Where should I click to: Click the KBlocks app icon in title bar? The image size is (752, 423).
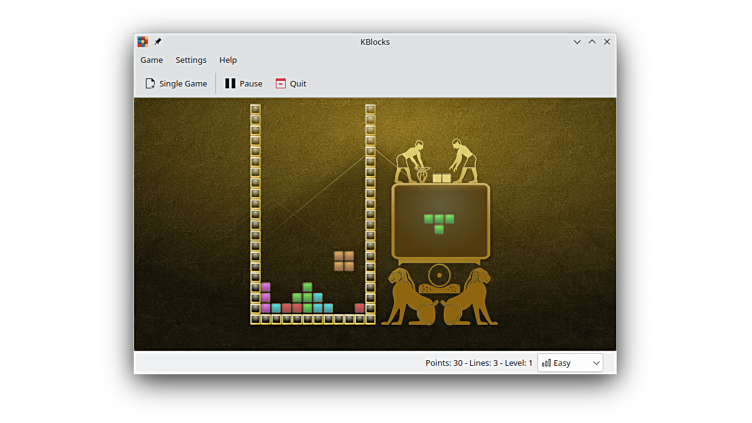click(x=143, y=42)
